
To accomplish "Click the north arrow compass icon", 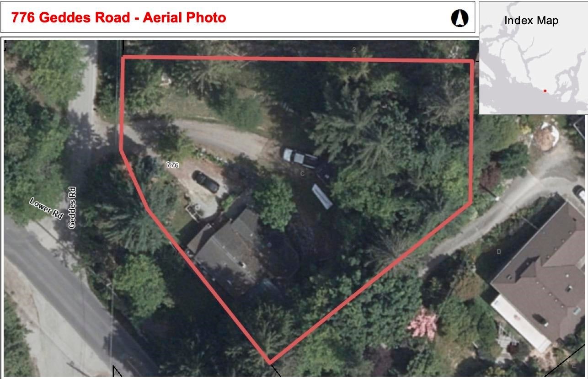I will (x=460, y=18).
